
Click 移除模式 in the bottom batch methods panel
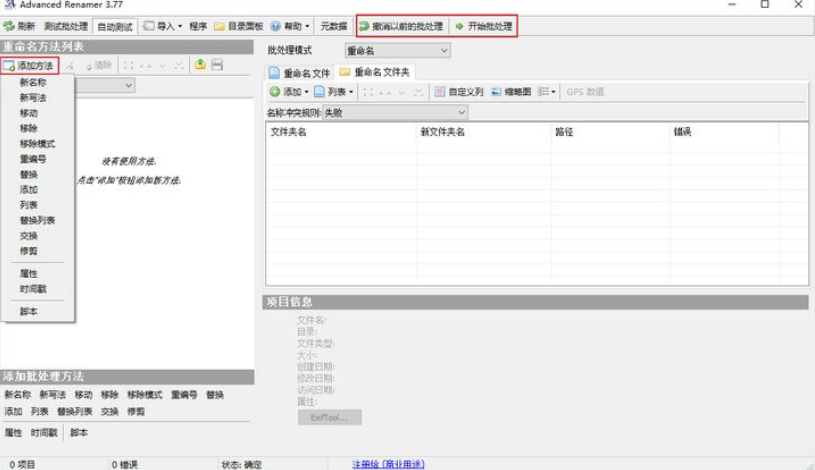click(x=144, y=395)
